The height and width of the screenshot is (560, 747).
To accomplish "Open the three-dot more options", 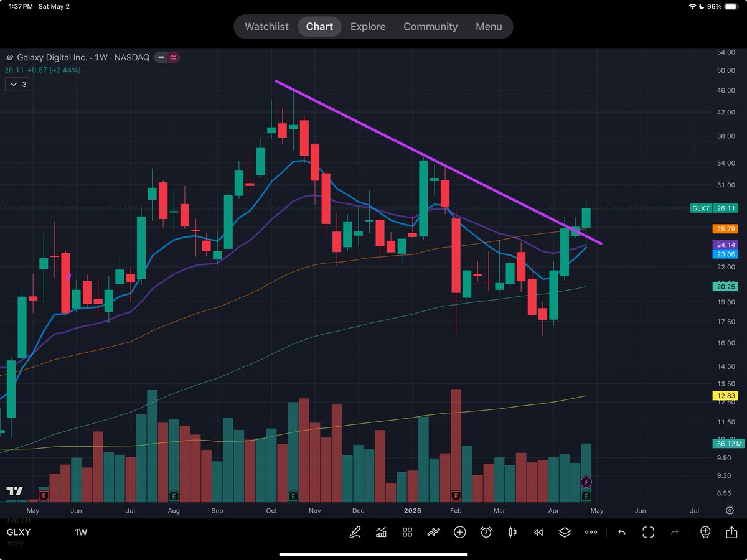I will tap(591, 533).
